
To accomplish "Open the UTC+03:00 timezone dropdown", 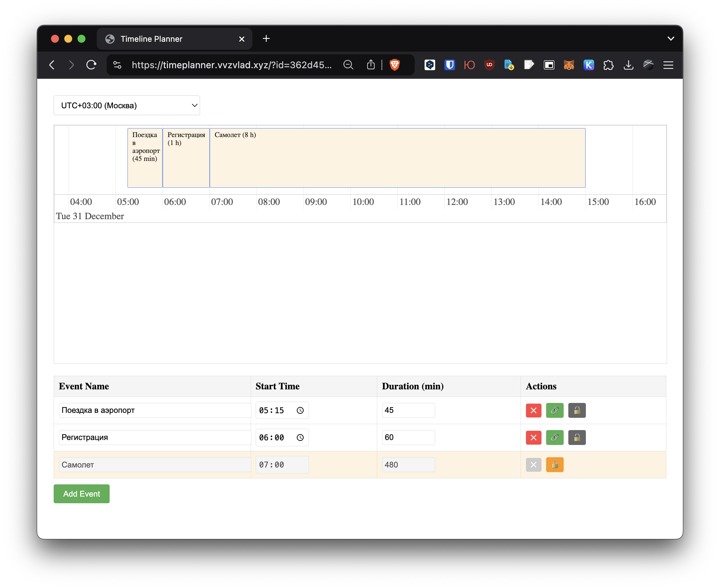I will click(x=127, y=105).
